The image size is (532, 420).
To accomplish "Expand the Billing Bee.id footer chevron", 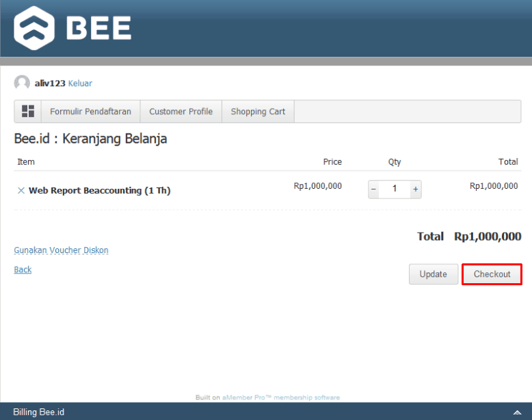I will [x=517, y=412].
